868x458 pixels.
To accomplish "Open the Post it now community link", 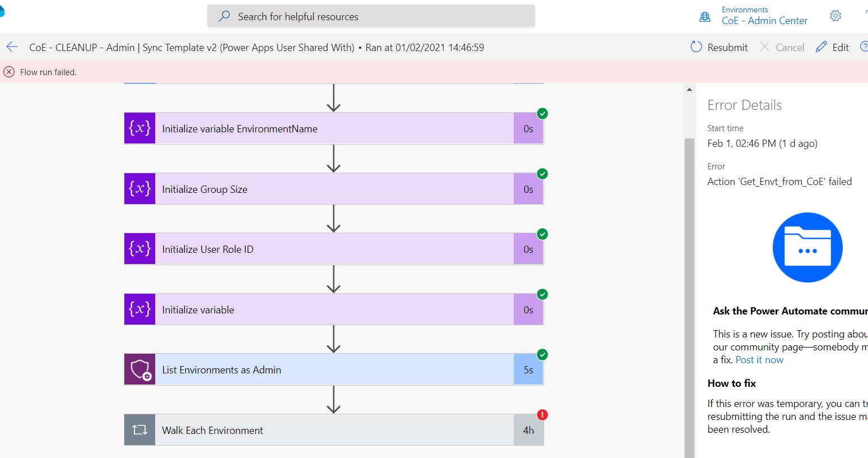I will coord(759,359).
